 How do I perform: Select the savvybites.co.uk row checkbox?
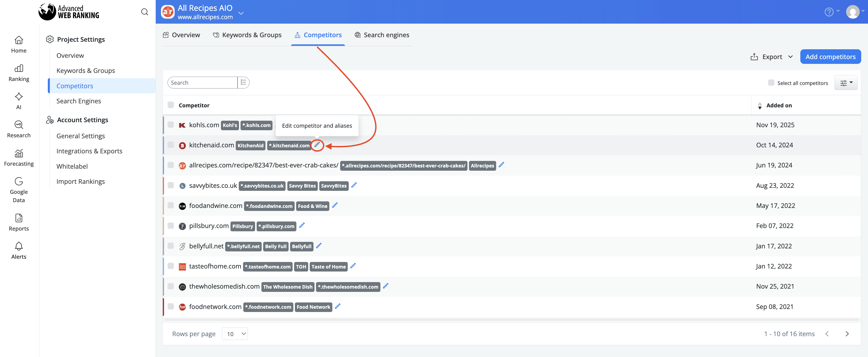(x=171, y=185)
